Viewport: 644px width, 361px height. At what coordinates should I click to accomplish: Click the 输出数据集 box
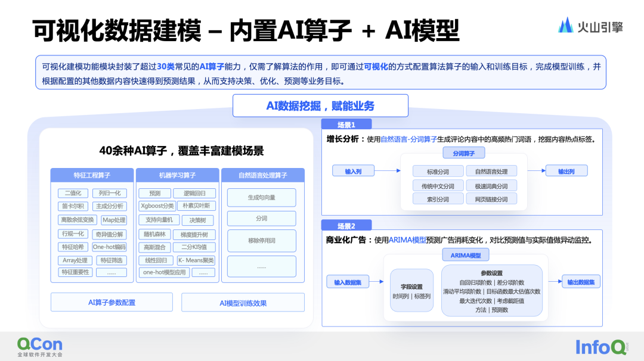click(x=581, y=282)
